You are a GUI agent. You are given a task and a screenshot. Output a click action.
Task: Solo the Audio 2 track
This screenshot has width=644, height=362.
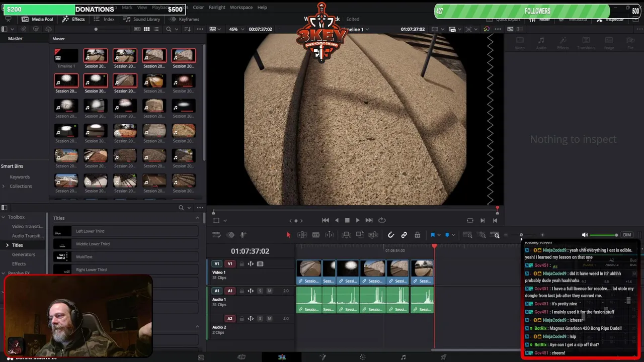[x=260, y=318]
